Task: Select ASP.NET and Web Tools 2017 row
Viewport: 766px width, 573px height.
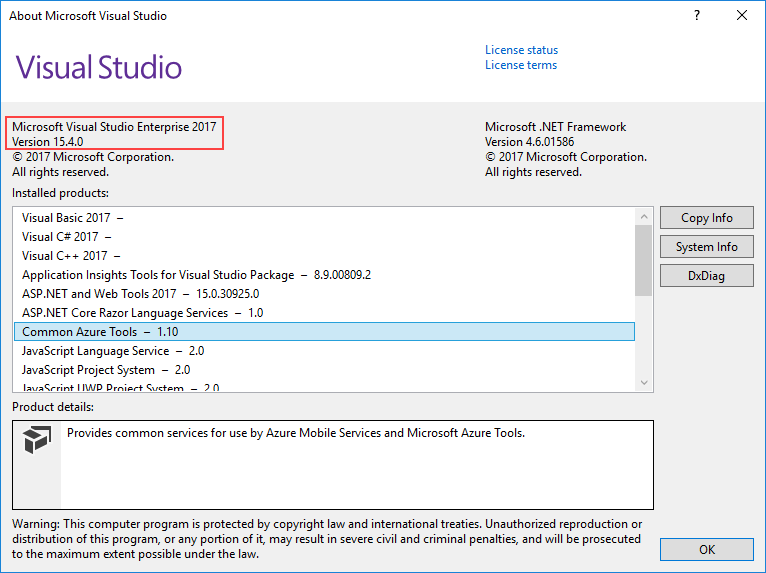Action: (x=324, y=294)
